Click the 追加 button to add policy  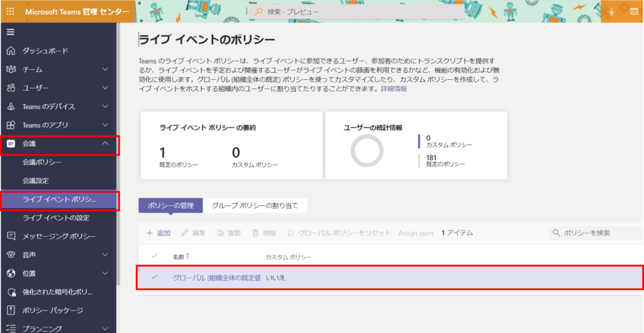click(x=158, y=233)
